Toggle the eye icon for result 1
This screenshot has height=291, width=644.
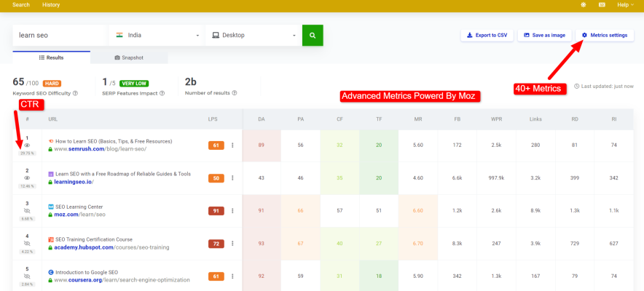[27, 145]
